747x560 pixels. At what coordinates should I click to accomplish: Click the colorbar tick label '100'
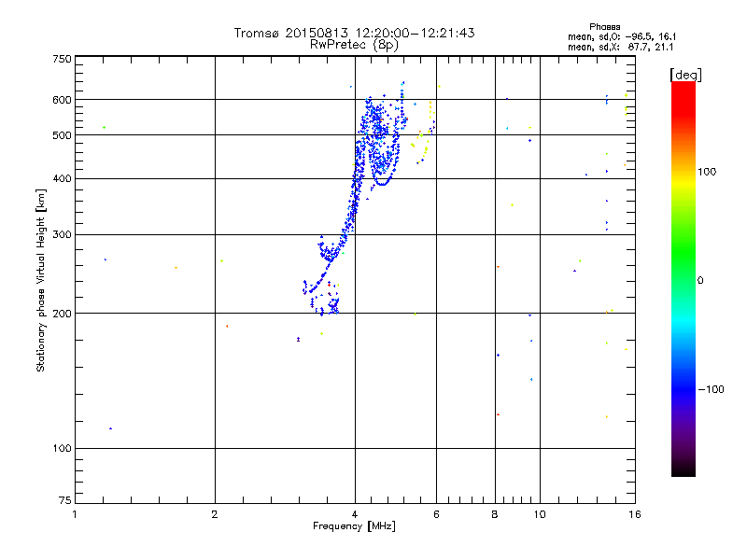tap(707, 172)
